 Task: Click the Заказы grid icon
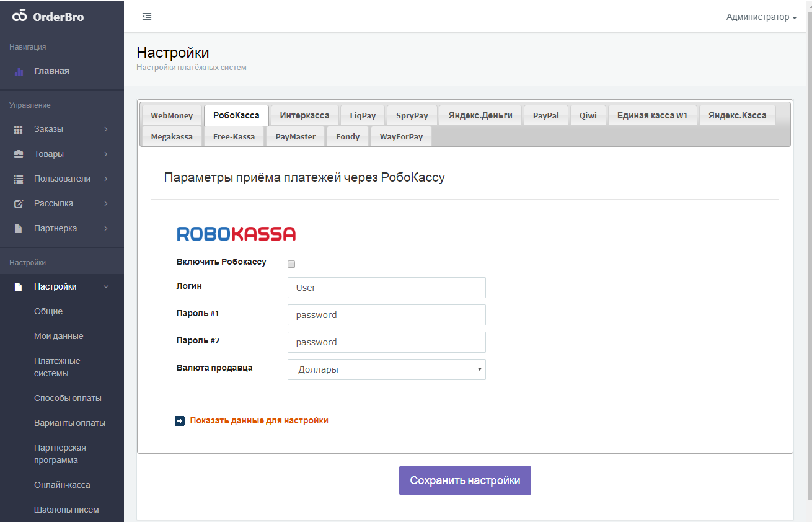click(x=19, y=130)
